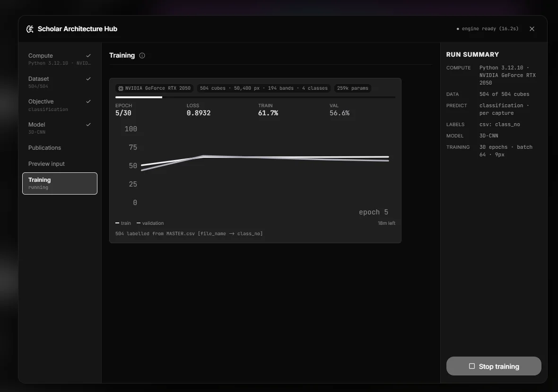Viewport: 558px width, 392px height.
Task: Click the validation legend entry
Action: coord(150,223)
